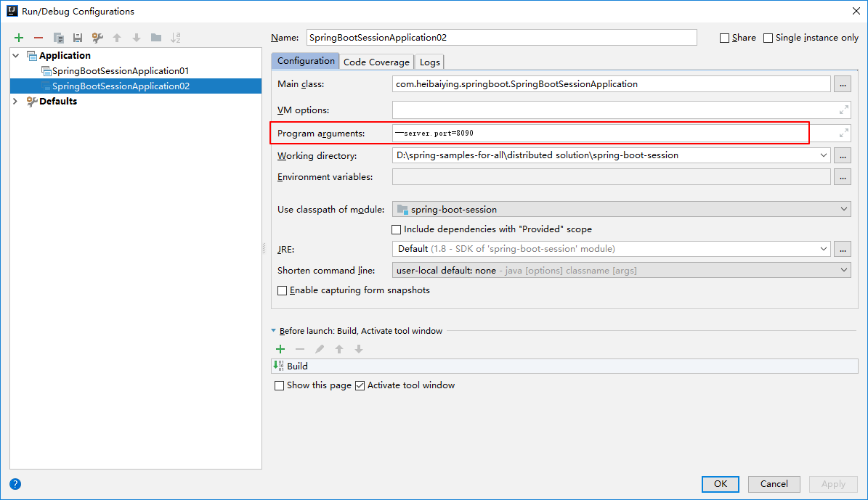Click the copy configuration icon

click(58, 38)
